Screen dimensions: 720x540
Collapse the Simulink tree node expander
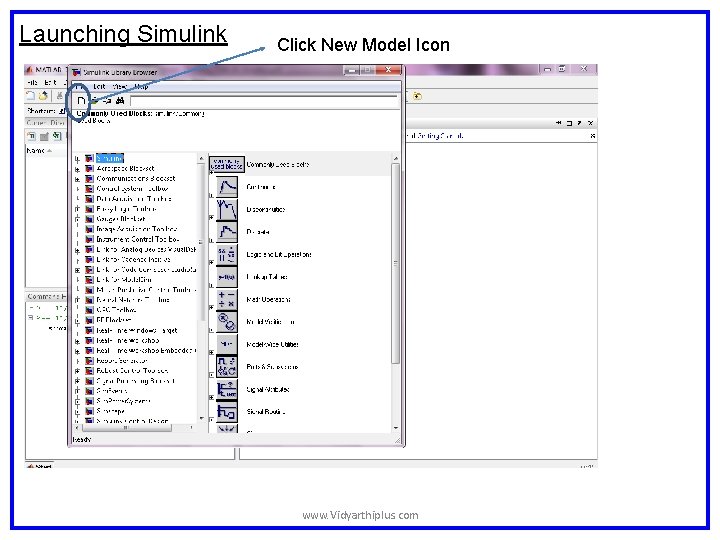click(x=77, y=159)
